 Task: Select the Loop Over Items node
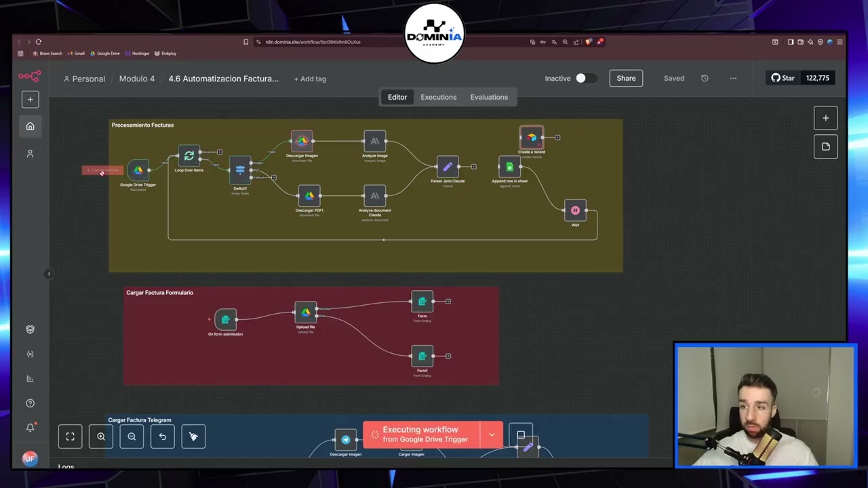coord(189,156)
